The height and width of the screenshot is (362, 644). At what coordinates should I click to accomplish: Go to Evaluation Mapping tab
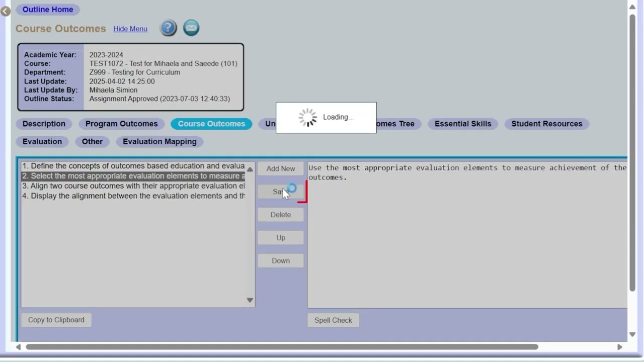[159, 141]
